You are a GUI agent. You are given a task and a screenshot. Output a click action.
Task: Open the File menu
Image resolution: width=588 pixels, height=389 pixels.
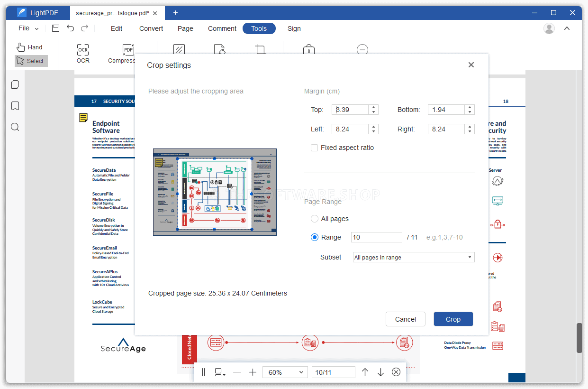(x=28, y=28)
